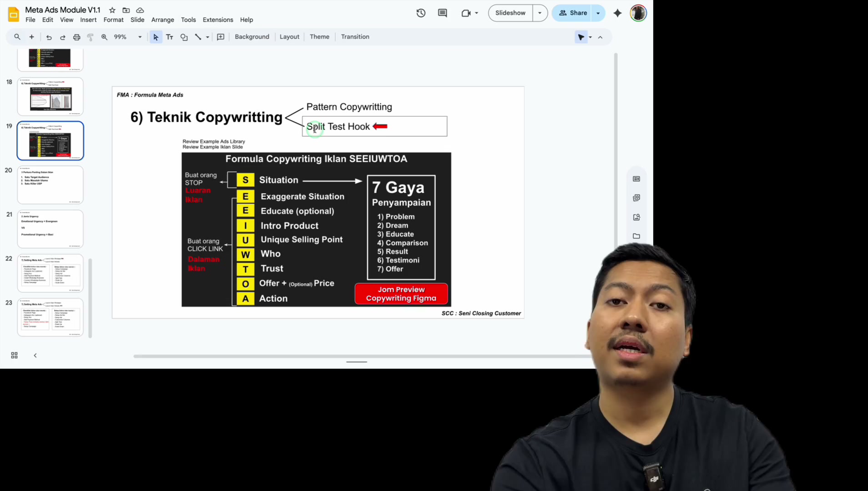
Task: Click the Share button
Action: 573,13
